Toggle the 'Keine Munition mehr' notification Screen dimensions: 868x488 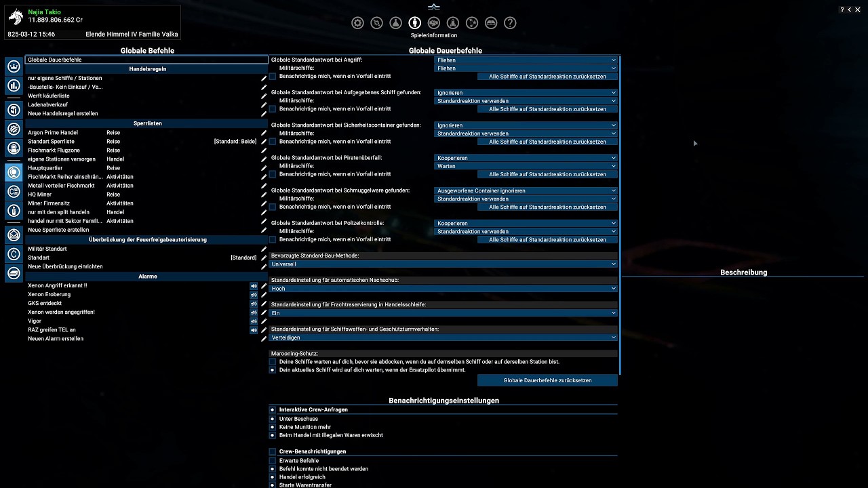(273, 427)
